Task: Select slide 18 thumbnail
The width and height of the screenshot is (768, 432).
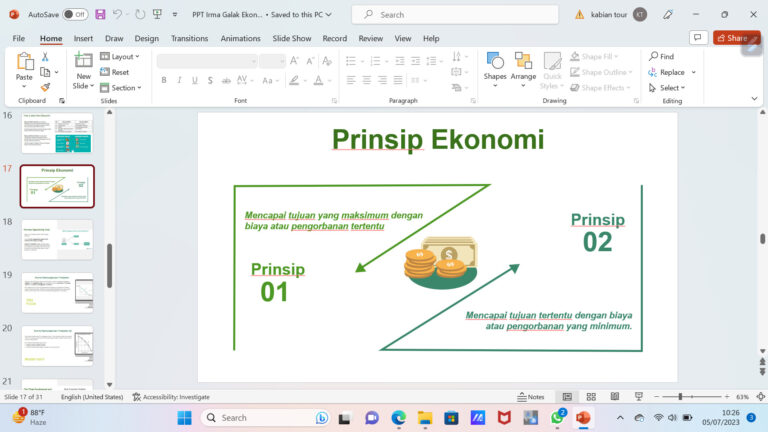Action: point(57,240)
